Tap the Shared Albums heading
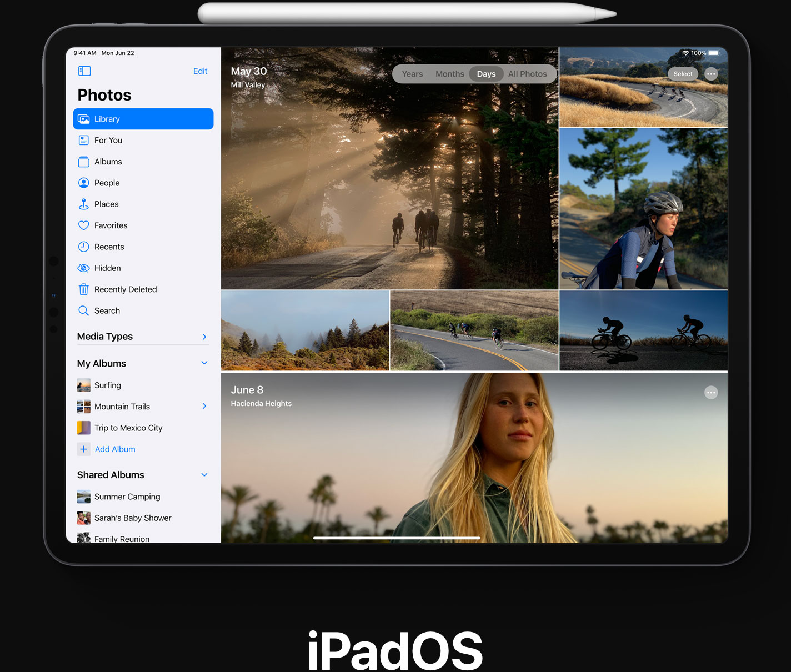 111,475
